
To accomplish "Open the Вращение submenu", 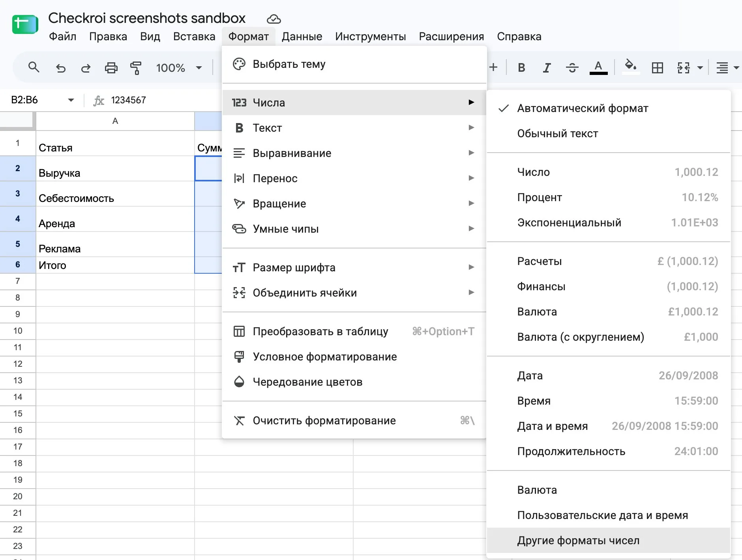I will (354, 203).
